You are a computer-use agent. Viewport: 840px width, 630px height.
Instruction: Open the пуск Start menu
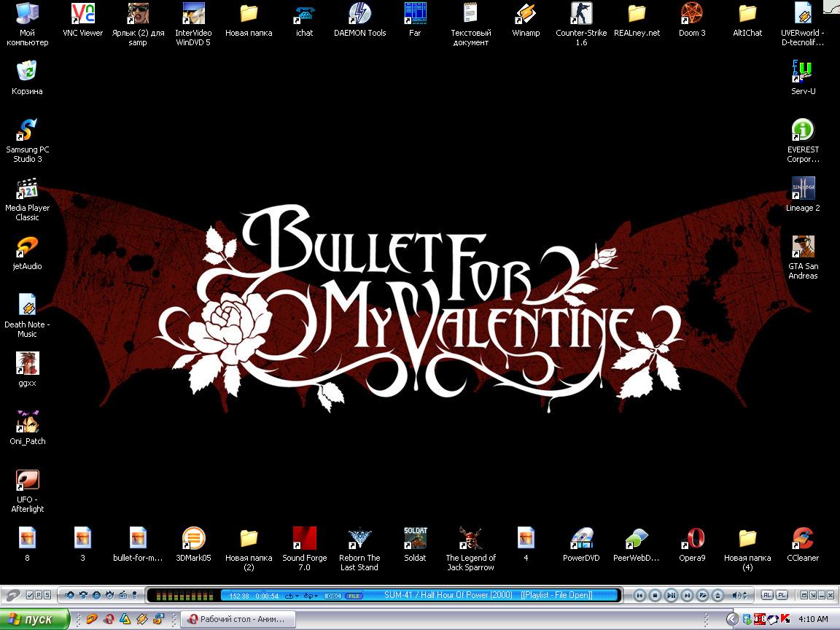(34, 619)
